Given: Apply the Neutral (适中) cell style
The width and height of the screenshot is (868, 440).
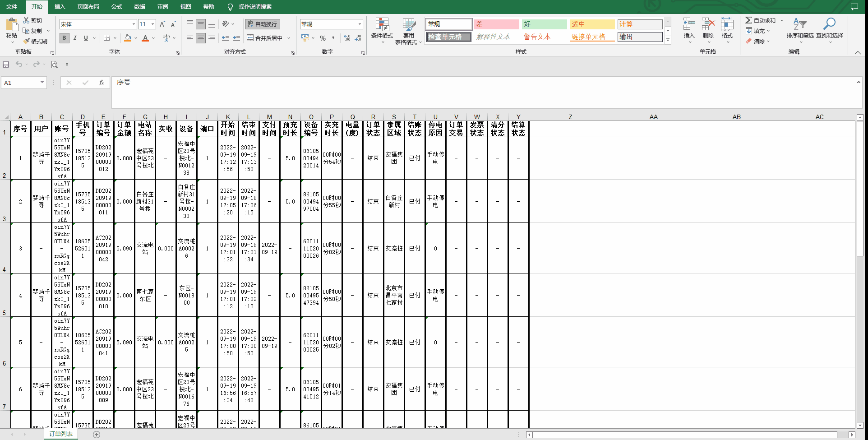Looking at the screenshot, I should [592, 24].
